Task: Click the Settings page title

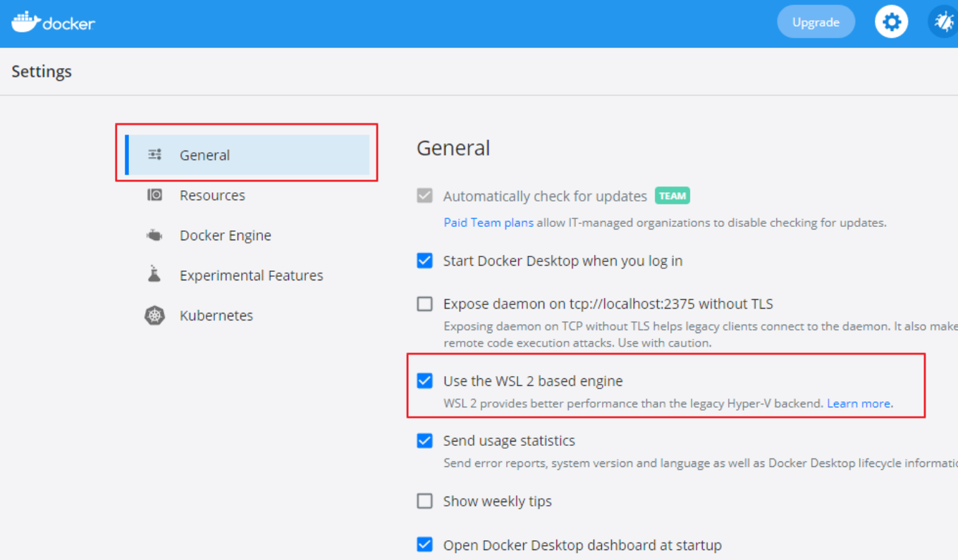Action: tap(42, 71)
